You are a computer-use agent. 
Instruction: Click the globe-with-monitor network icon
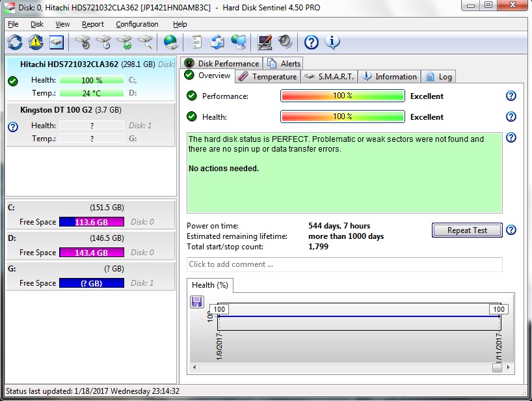point(239,42)
